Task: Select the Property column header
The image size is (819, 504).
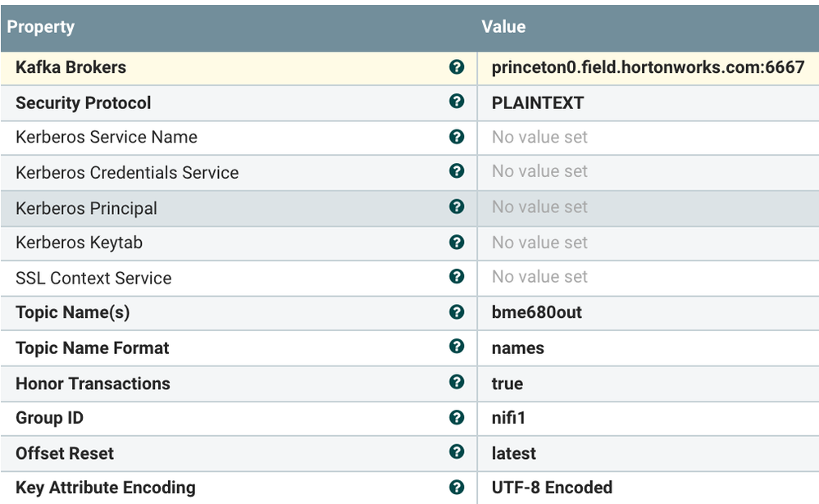Action: point(41,26)
